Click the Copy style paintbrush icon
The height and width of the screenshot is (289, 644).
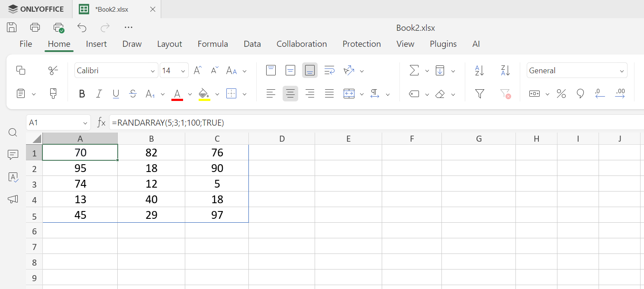(53, 94)
